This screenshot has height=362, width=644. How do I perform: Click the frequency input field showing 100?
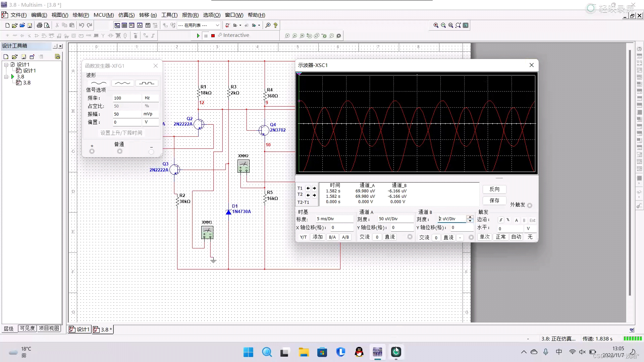click(127, 98)
